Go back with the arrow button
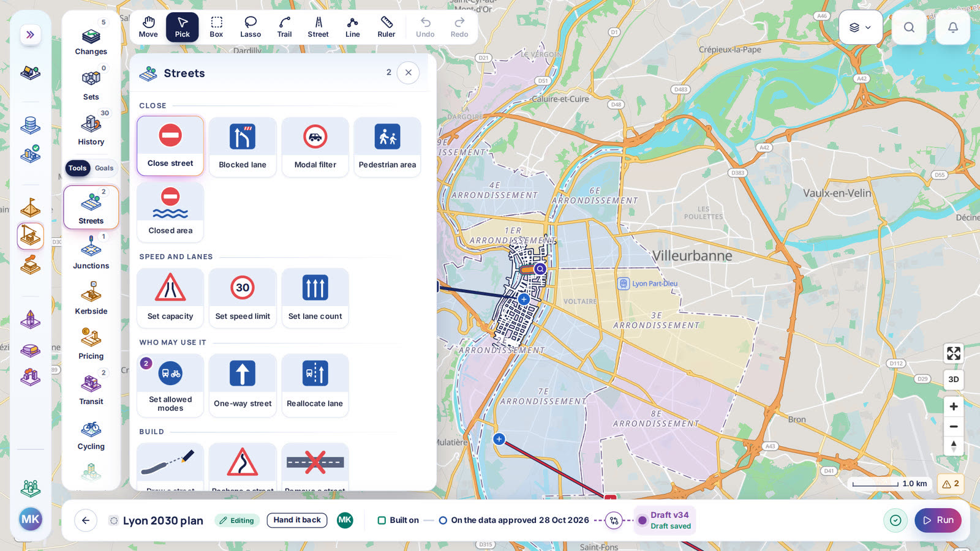This screenshot has height=551, width=980. pos(86,520)
